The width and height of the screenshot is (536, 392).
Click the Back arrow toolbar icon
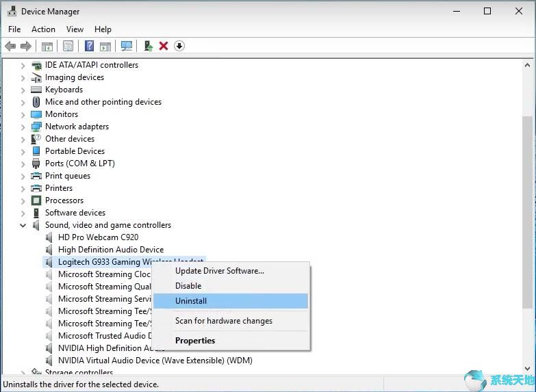coord(10,46)
